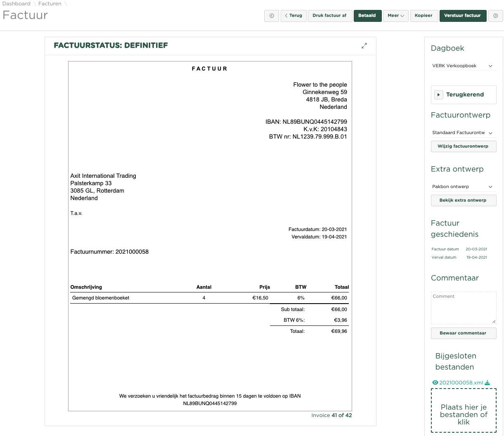Open the Pakbon ontwerp dropdown
Viewport: 504px width, 436px height.
click(463, 187)
